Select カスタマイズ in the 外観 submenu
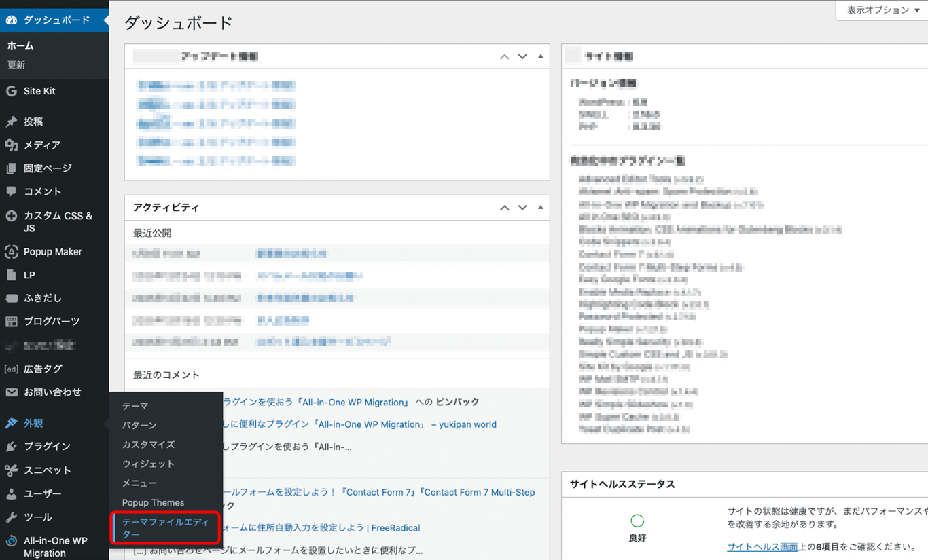928x560 pixels. pos(148,444)
